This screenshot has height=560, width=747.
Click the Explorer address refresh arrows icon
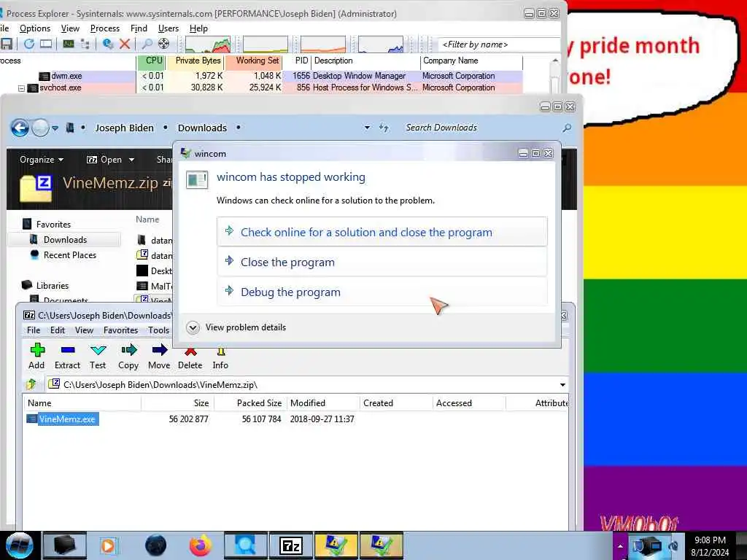click(x=384, y=128)
